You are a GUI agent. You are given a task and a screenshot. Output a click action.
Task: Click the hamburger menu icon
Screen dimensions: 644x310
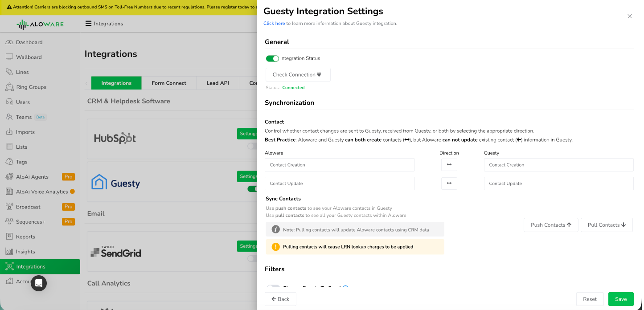(88, 24)
